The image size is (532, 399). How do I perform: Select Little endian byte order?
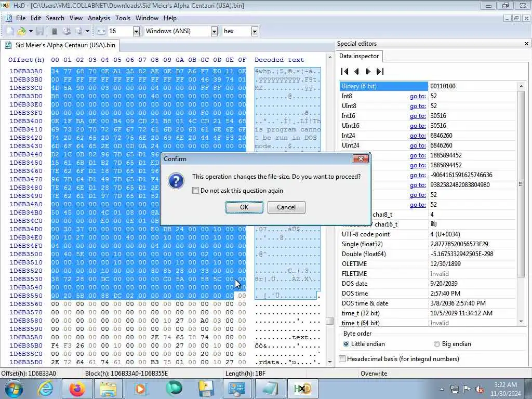click(345, 344)
